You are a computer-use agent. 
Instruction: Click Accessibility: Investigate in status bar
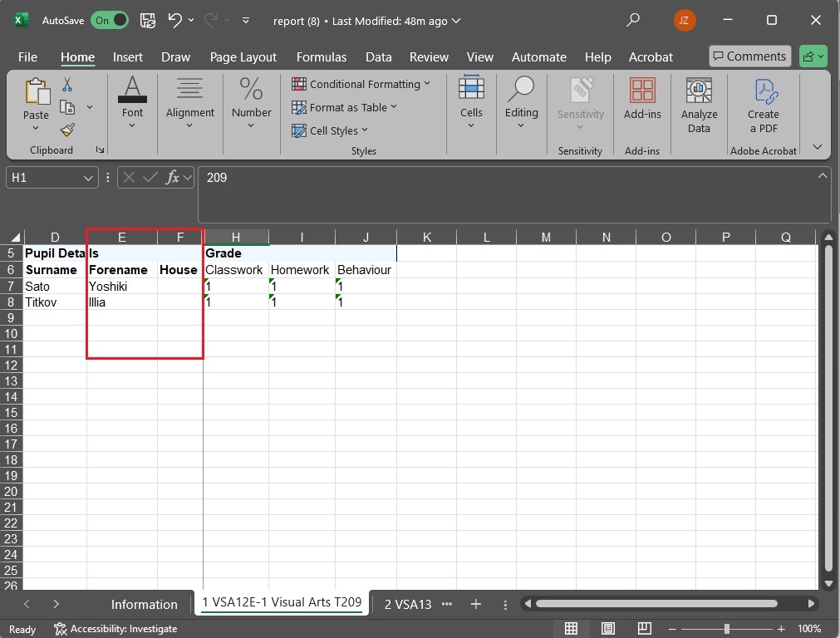116,629
